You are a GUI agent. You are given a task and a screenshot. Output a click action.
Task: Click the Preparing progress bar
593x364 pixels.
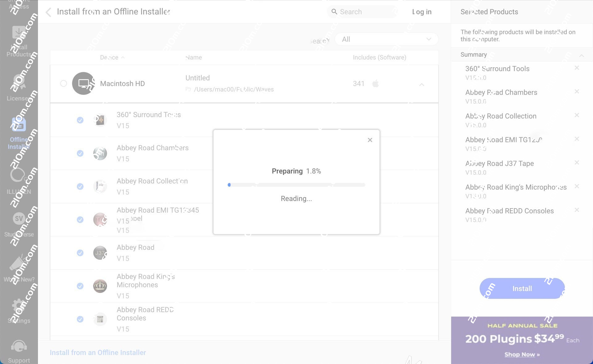296,185
